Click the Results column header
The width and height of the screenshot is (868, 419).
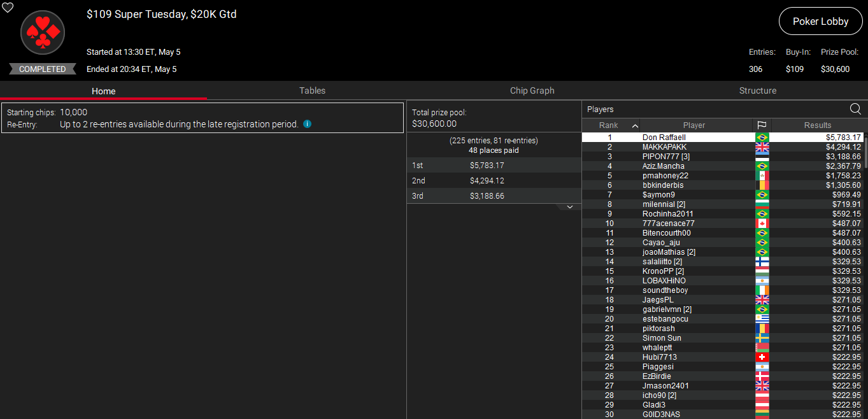pyautogui.click(x=817, y=125)
